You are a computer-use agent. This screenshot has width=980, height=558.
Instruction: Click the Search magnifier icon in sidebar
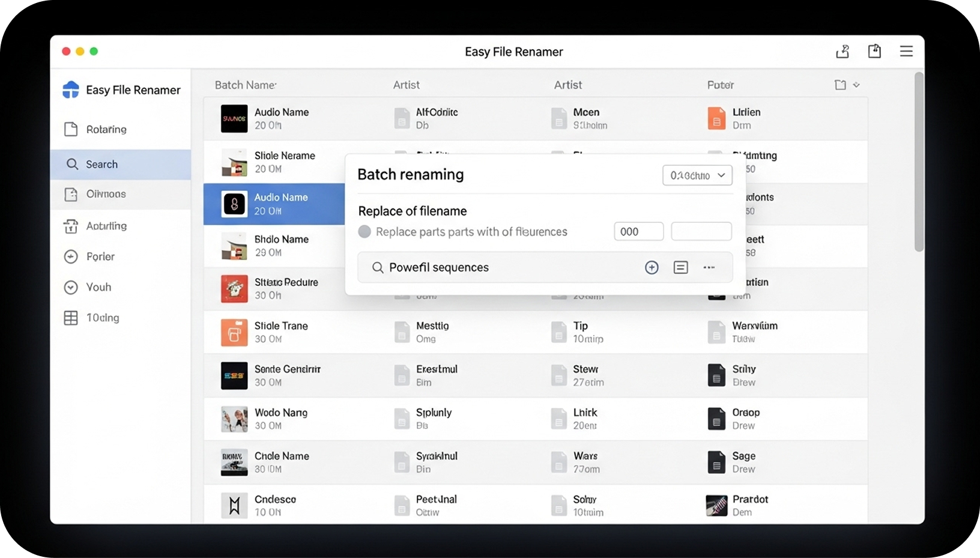(x=72, y=164)
